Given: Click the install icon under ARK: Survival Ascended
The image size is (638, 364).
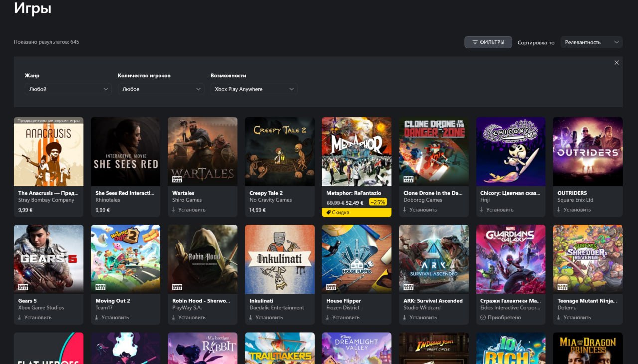Looking at the screenshot, I should 405,317.
